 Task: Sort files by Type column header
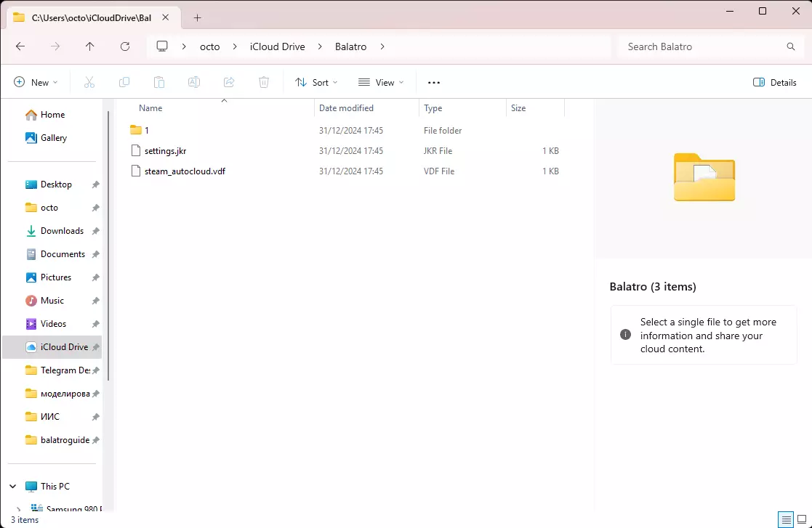(x=433, y=108)
